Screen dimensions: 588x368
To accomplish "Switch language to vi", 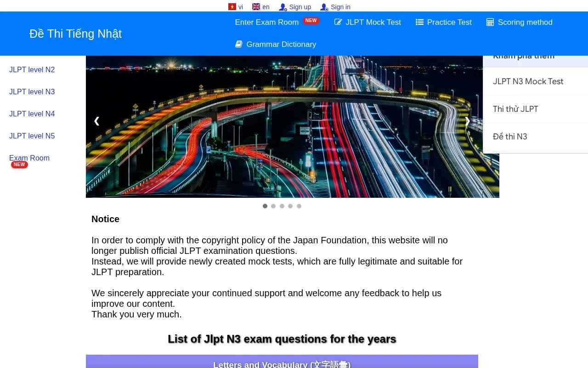I will [236, 7].
